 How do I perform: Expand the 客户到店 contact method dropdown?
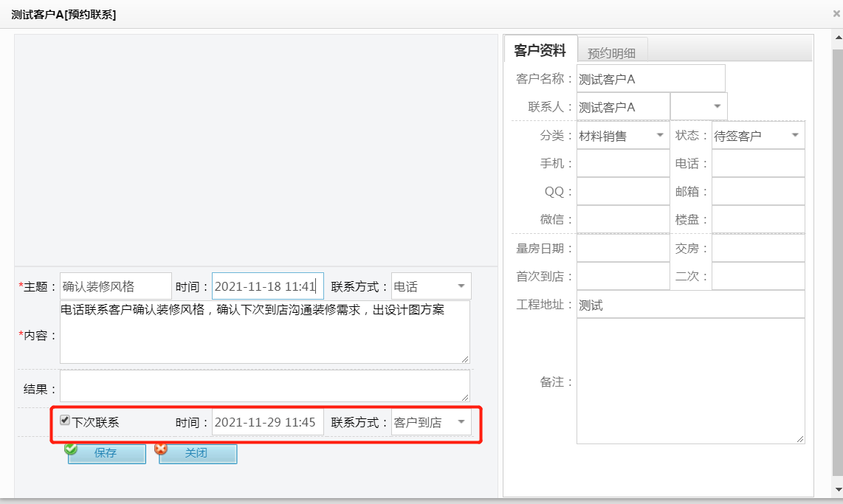click(x=461, y=422)
